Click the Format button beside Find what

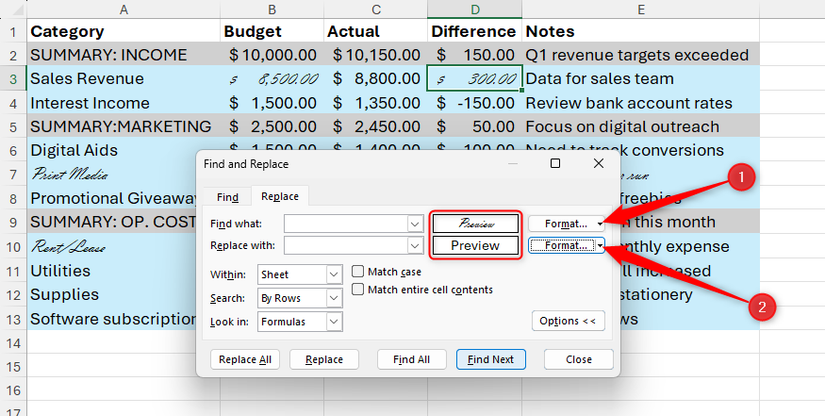(x=561, y=223)
